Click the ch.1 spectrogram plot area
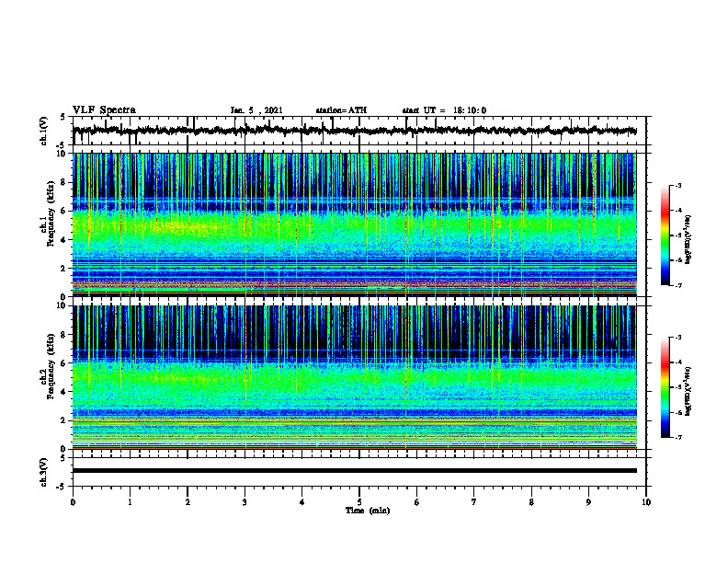728x563 pixels. (355, 224)
